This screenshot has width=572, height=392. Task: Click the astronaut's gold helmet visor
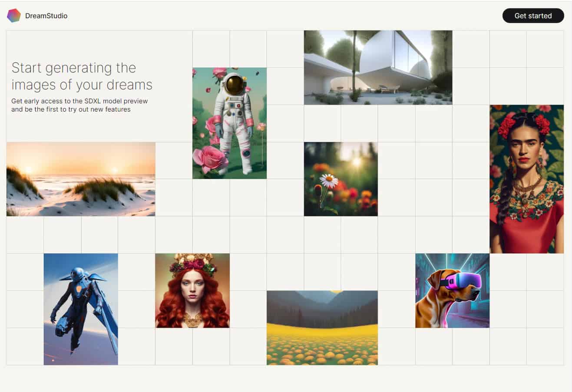pos(235,85)
